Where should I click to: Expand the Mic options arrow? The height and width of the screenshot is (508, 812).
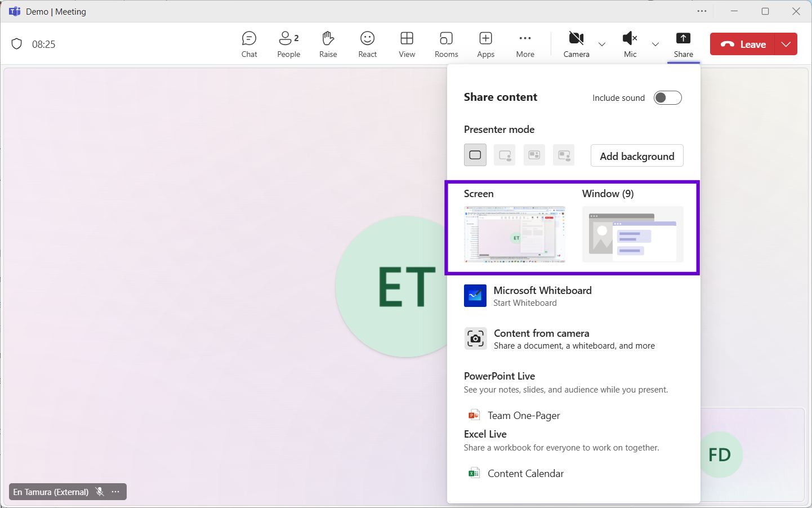click(x=655, y=44)
